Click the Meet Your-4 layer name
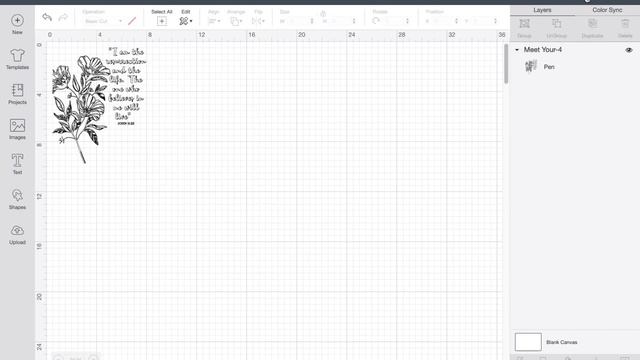 point(543,50)
